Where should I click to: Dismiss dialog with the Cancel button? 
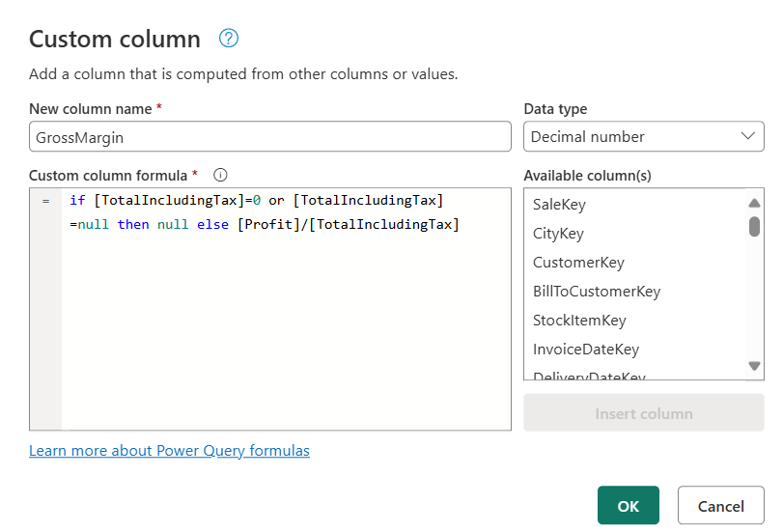pyautogui.click(x=720, y=506)
